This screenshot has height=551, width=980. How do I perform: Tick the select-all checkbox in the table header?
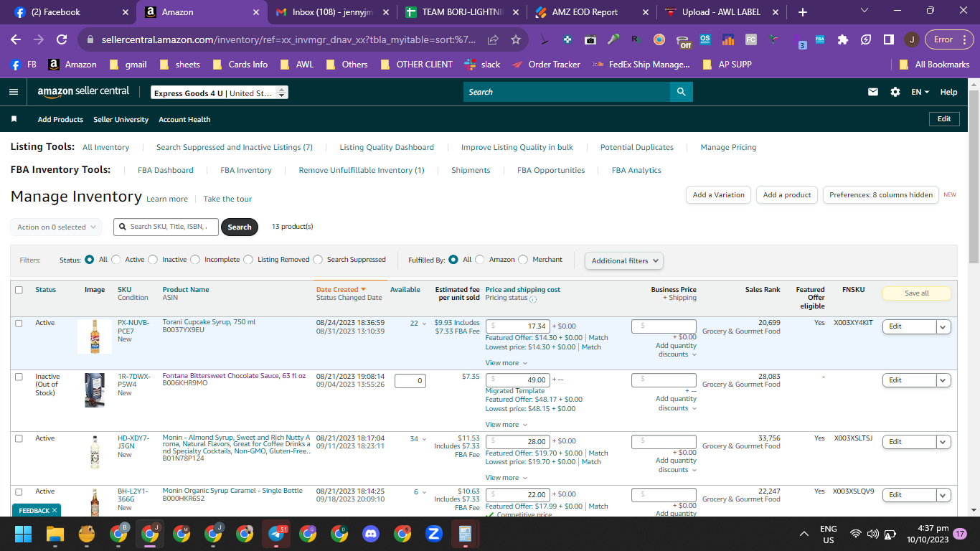(19, 290)
